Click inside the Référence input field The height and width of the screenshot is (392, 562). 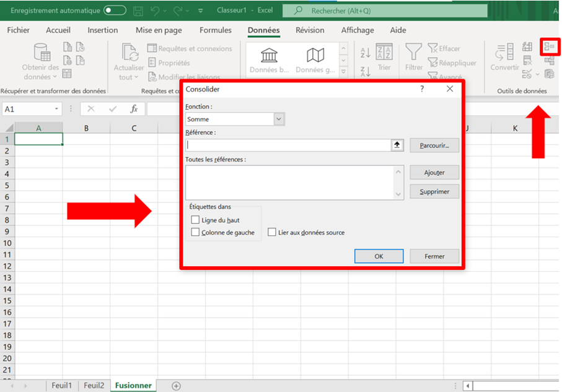(x=291, y=145)
